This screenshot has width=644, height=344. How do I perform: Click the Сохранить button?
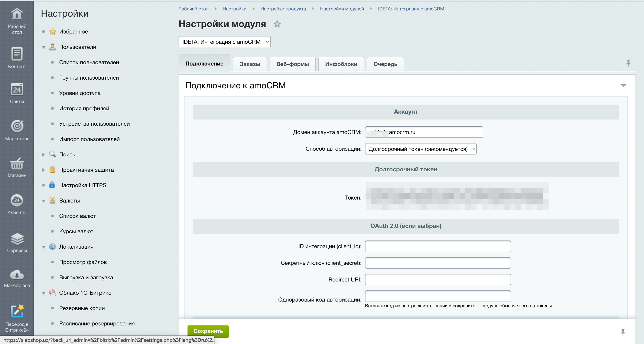[208, 331]
